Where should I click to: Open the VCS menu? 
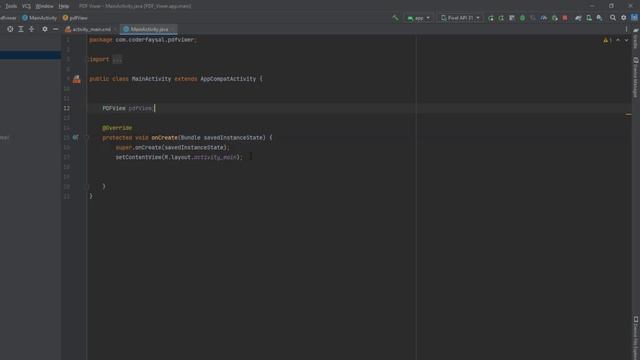[26, 6]
